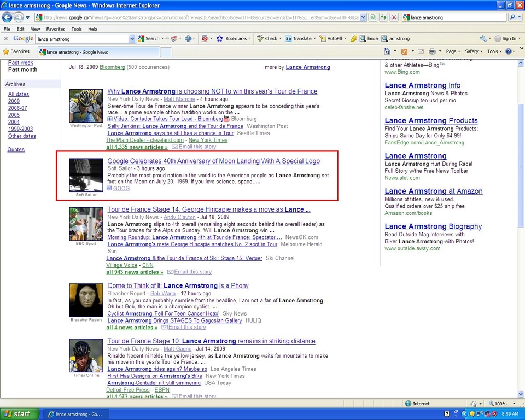Screen dimensions: 525x420
Task: Open the Quotes link in sidebar
Action: click(16, 150)
